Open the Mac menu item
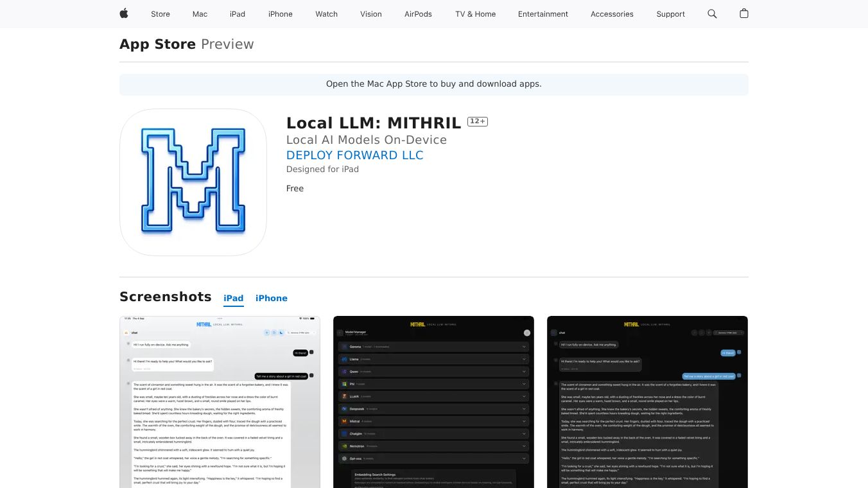Image resolution: width=868 pixels, height=488 pixels. (200, 14)
